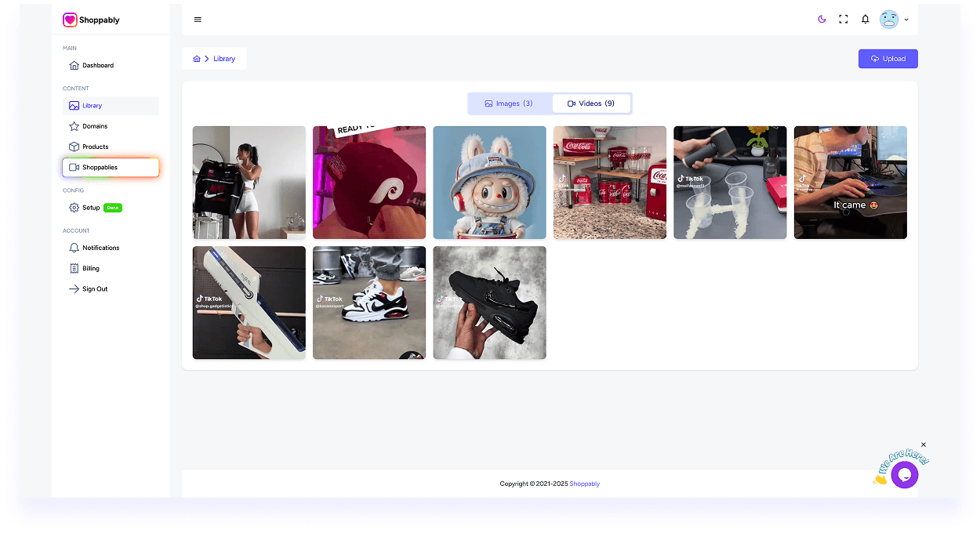Screen dimensions: 980x533
Task: Toggle the sidebar with the hamburger icon
Action: click(198, 20)
